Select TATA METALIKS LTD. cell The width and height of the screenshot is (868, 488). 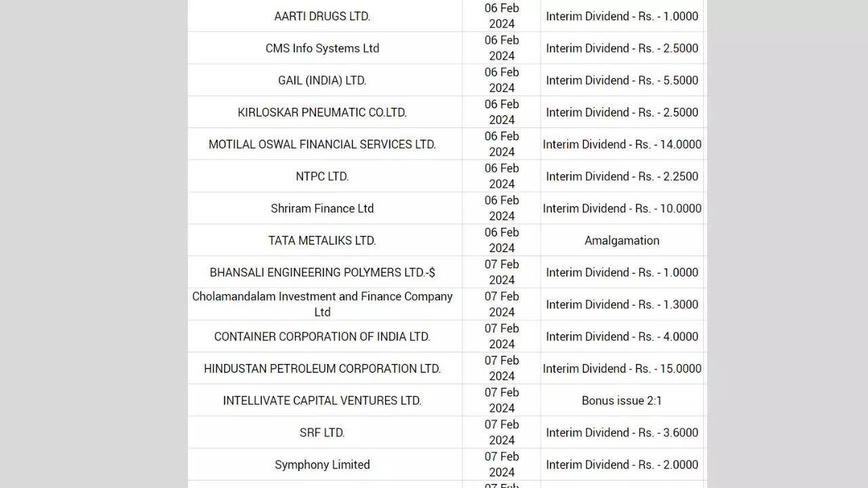click(322, 241)
